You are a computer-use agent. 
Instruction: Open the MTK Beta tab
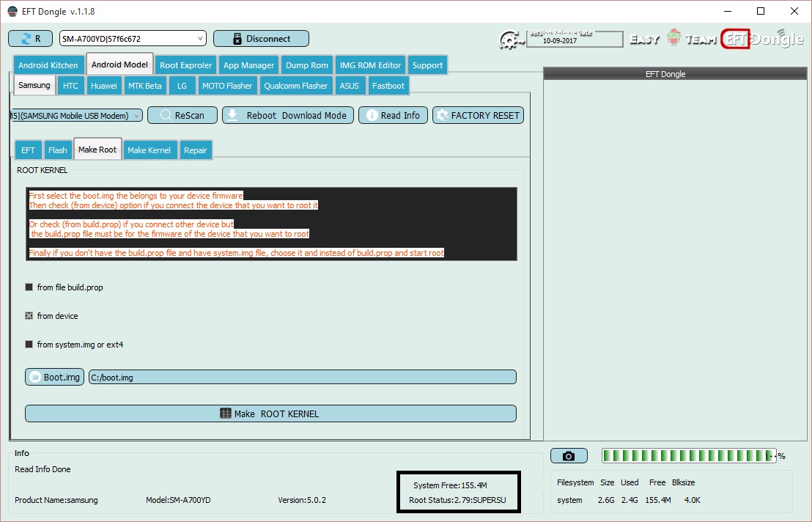145,86
